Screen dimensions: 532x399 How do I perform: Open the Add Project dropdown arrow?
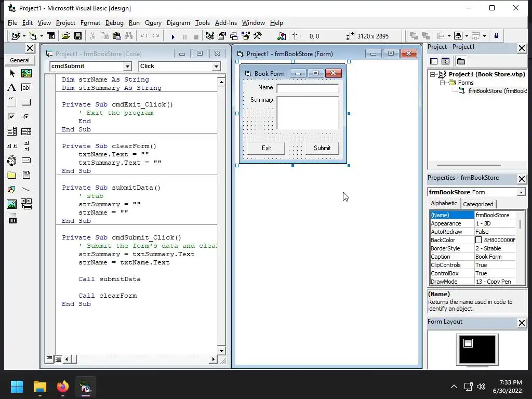click(24, 36)
